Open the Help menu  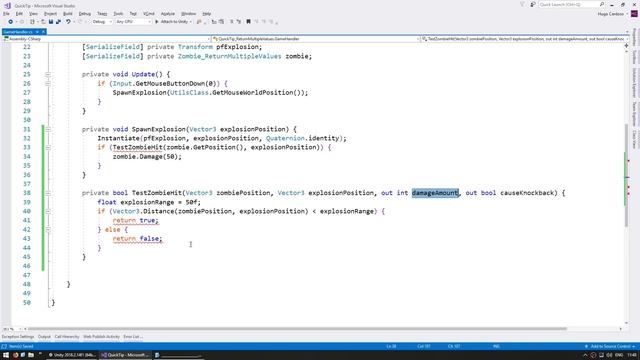[207, 13]
